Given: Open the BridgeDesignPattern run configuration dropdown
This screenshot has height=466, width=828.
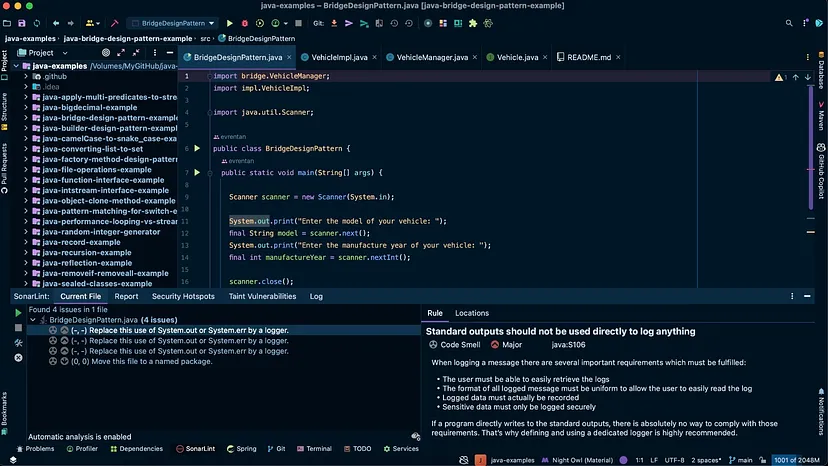Looking at the screenshot, I should click(173, 23).
